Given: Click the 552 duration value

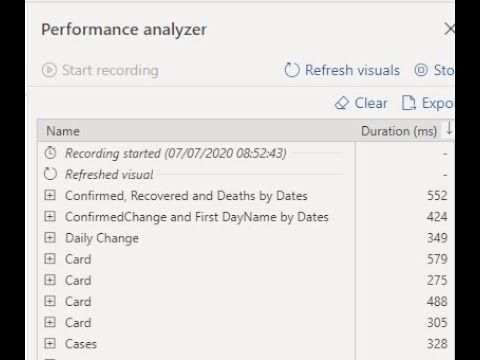Looking at the screenshot, I should (437, 195).
